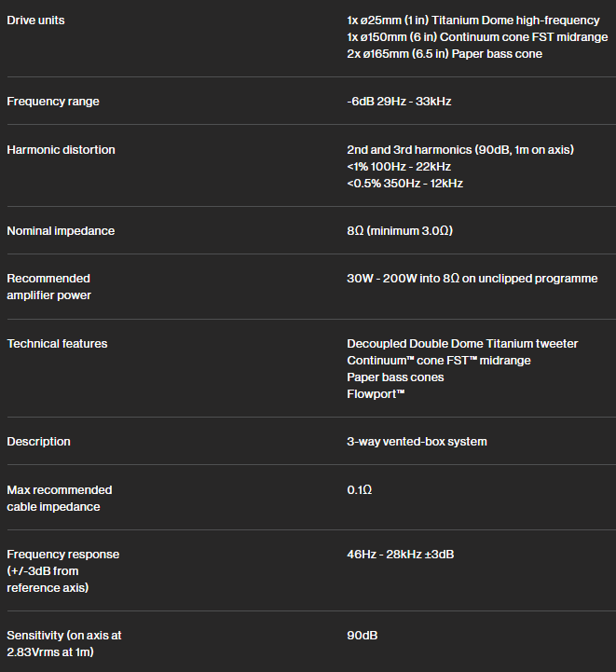This screenshot has width=616, height=672.
Task: Click the -6dB 29Hz - 33kHz value
Action: pos(399,102)
